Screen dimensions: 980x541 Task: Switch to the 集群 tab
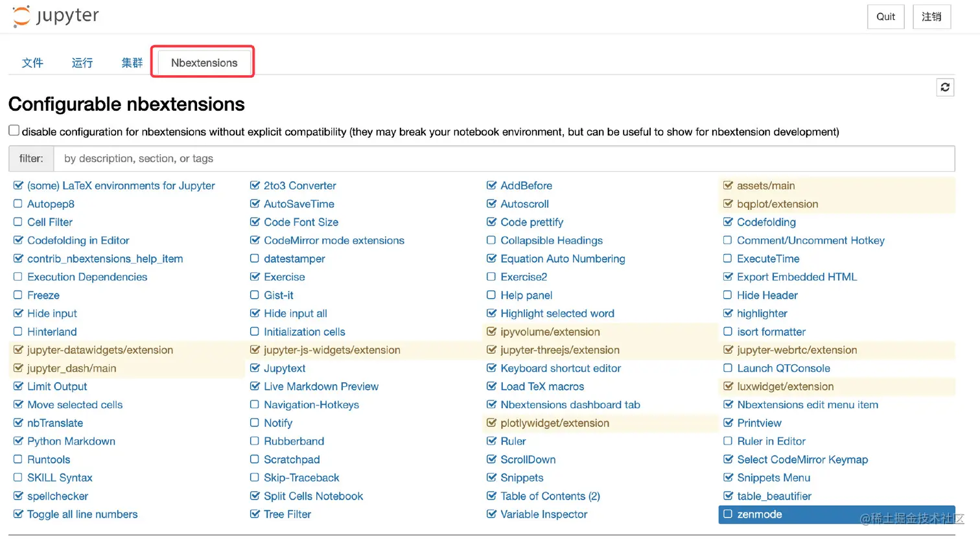click(x=132, y=62)
